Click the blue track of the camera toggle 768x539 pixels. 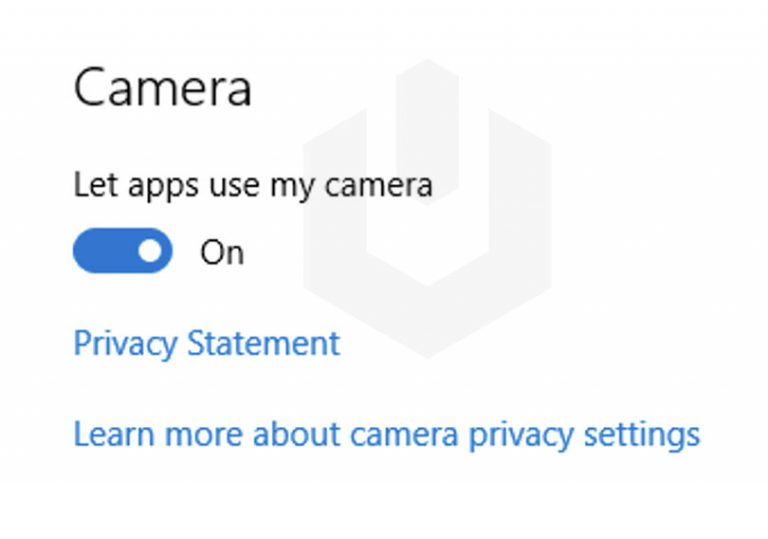point(104,250)
